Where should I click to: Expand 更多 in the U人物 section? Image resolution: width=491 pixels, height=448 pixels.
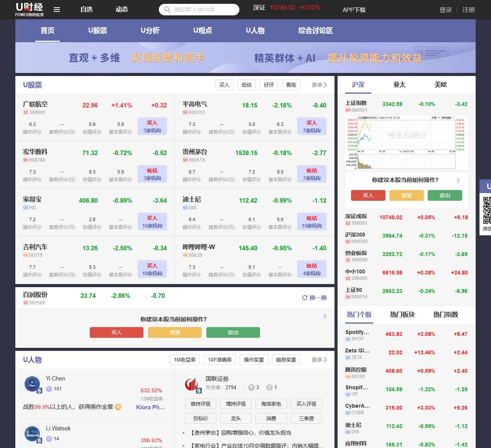pyautogui.click(x=319, y=360)
